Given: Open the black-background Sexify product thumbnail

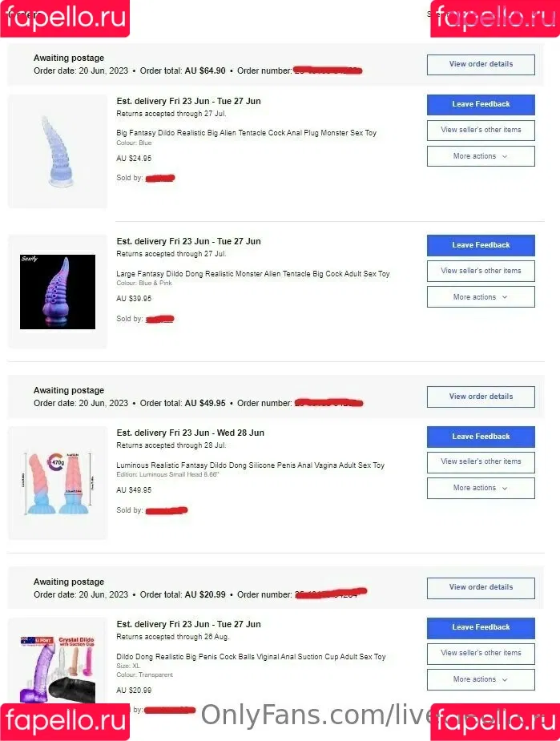Looking at the screenshot, I should click(58, 292).
